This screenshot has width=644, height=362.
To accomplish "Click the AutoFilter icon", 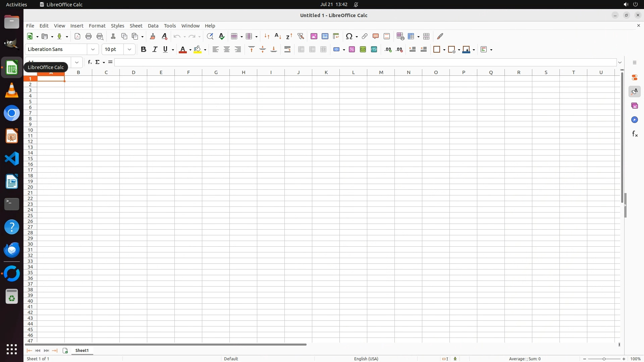I will click(301, 36).
